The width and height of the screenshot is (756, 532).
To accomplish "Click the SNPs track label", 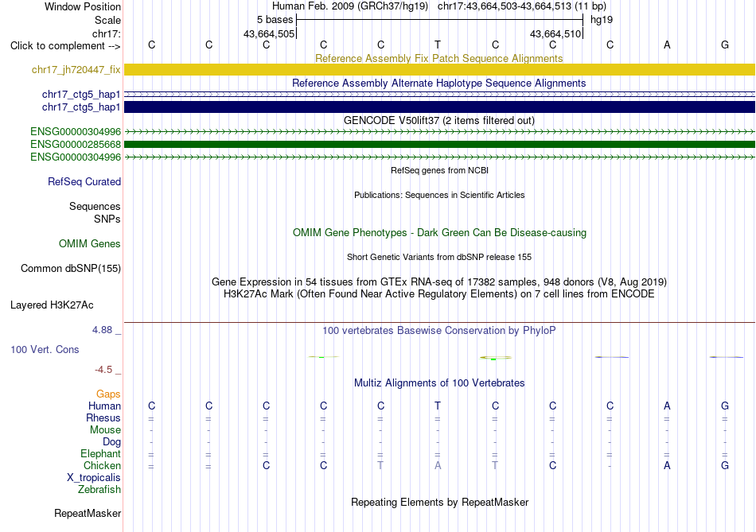I will pos(107,219).
